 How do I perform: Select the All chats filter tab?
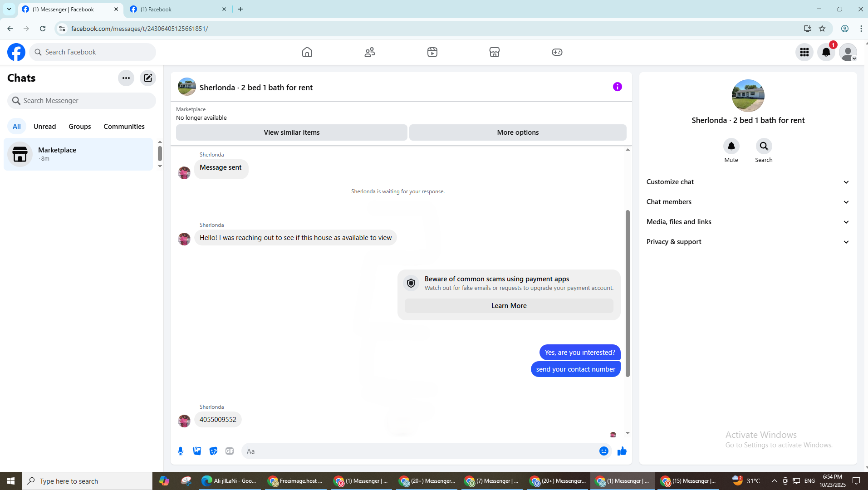[x=17, y=127]
